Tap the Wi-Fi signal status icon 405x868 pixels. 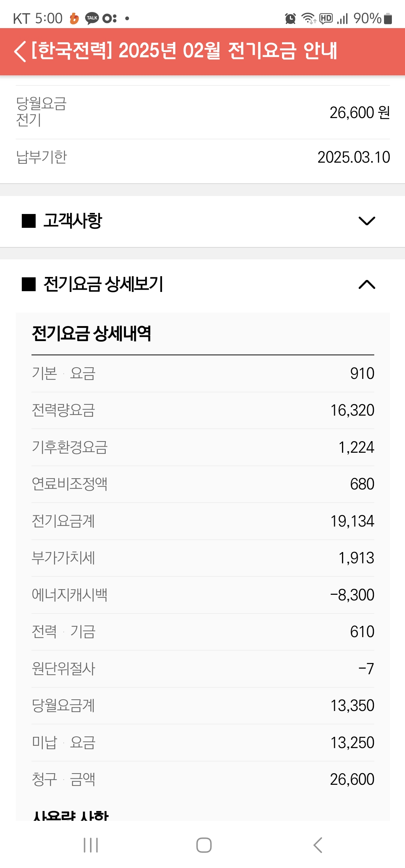[309, 18]
